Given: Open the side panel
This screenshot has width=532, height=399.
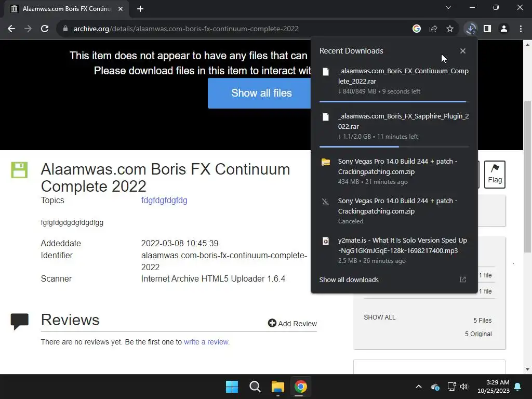Looking at the screenshot, I should pyautogui.click(x=487, y=29).
